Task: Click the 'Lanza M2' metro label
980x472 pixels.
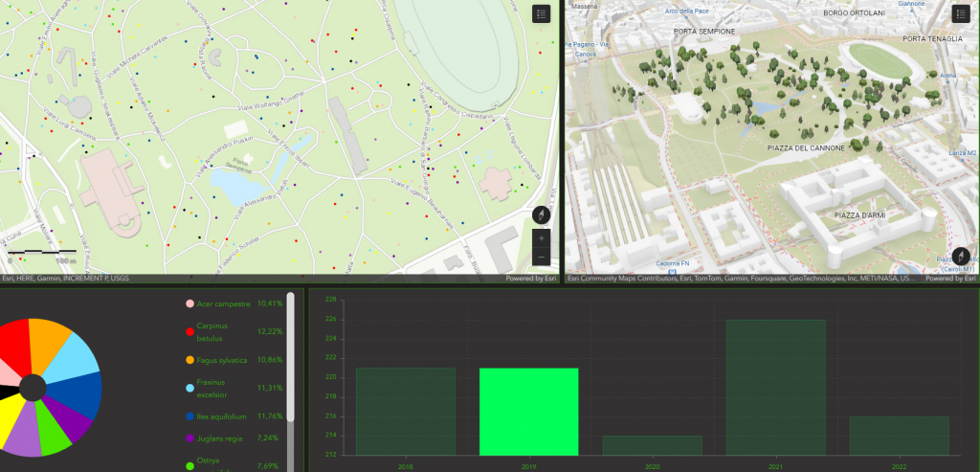Action: [x=963, y=152]
